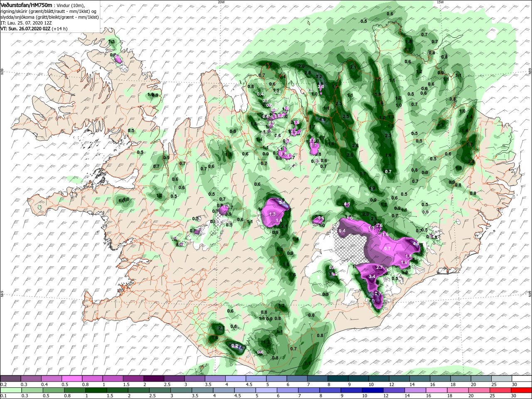Pick the top-row swatch between 2.5 and 3
The image size is (532, 399).
point(174,379)
